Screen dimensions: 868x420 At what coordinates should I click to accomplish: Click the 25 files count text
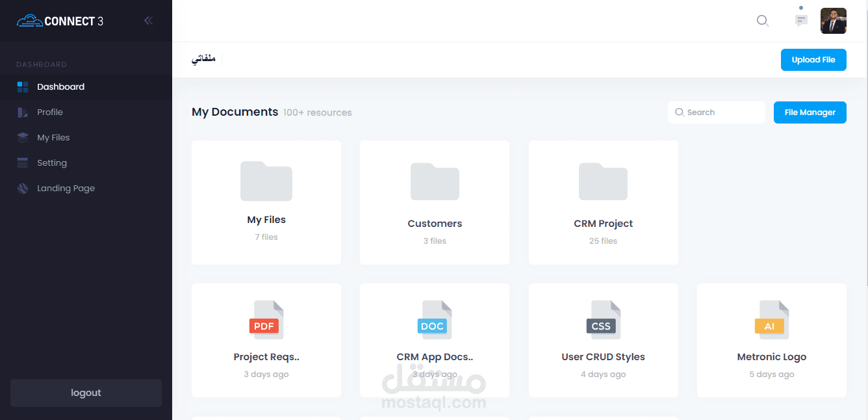[603, 241]
